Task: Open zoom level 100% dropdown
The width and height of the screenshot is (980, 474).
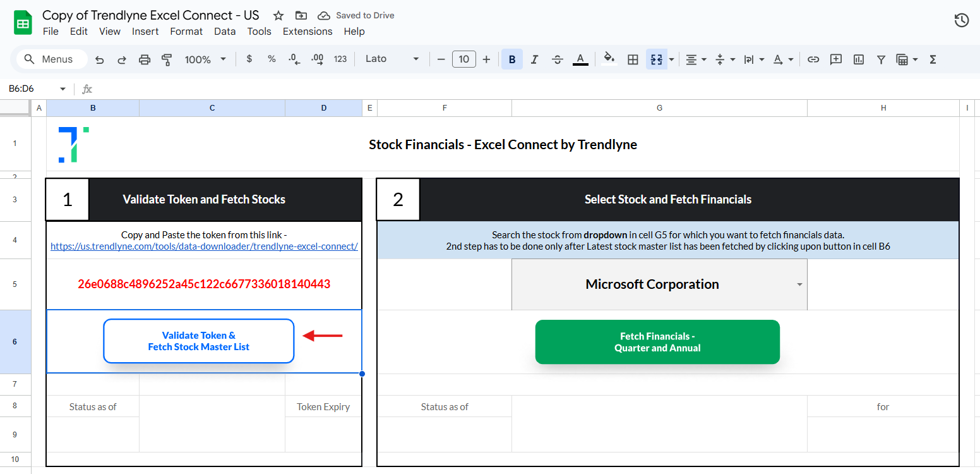Action: 205,59
